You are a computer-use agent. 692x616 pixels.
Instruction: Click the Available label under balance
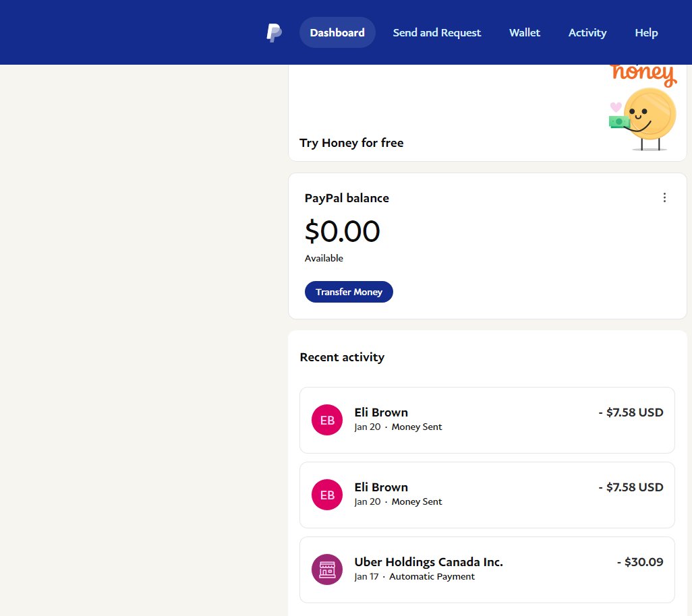(x=324, y=258)
